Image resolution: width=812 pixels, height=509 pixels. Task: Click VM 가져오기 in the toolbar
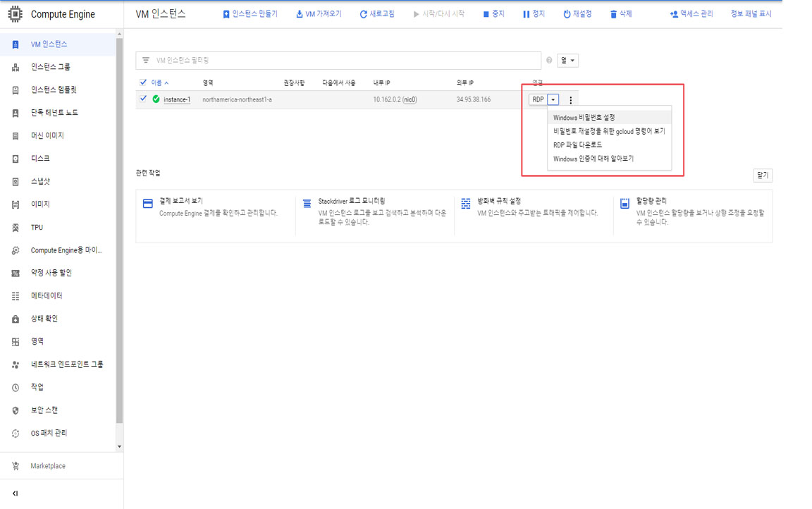[319, 14]
